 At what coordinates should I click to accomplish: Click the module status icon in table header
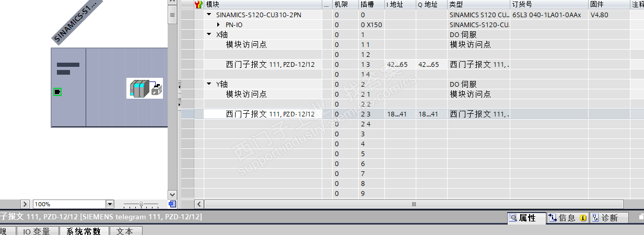click(x=198, y=5)
